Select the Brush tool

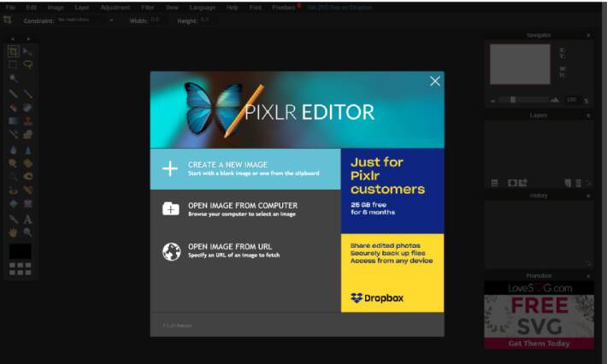click(x=27, y=93)
